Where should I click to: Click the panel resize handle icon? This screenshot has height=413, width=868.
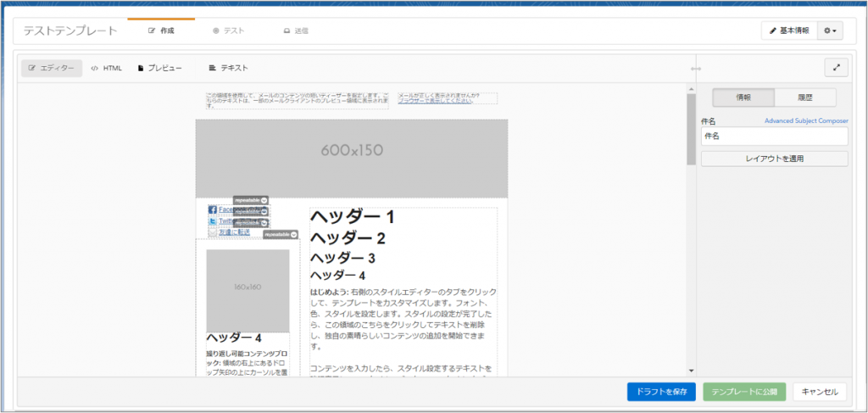click(x=695, y=69)
